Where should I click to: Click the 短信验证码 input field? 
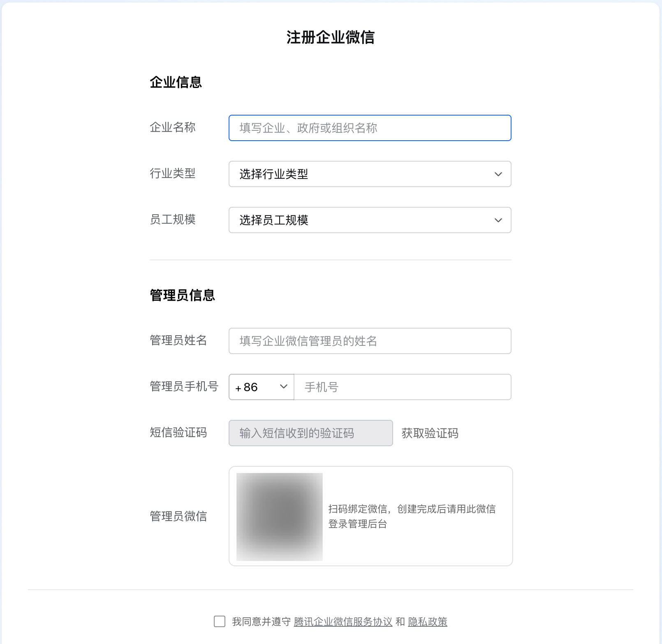[x=311, y=433]
